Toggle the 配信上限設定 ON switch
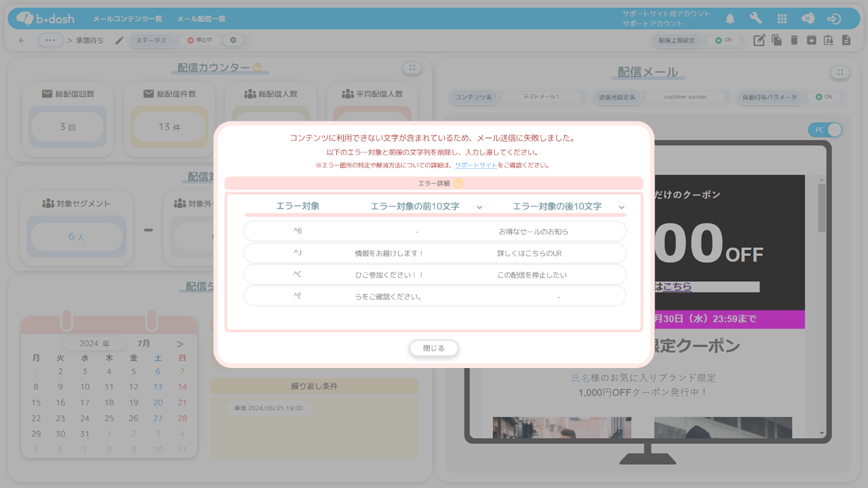The width and height of the screenshot is (868, 488). coord(724,41)
